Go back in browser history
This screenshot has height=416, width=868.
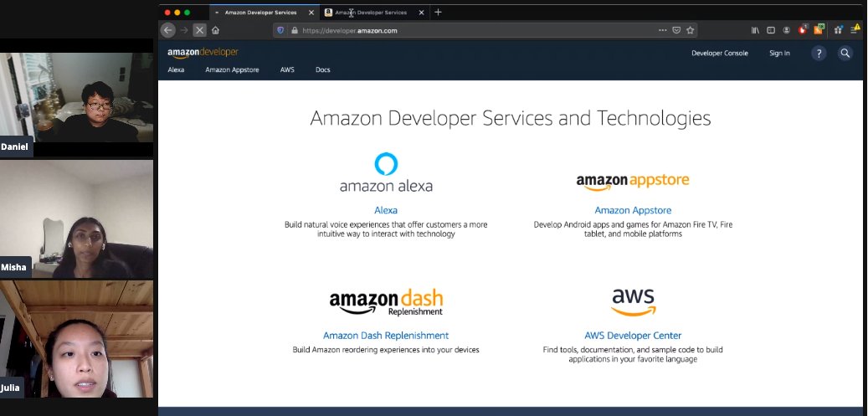point(168,30)
